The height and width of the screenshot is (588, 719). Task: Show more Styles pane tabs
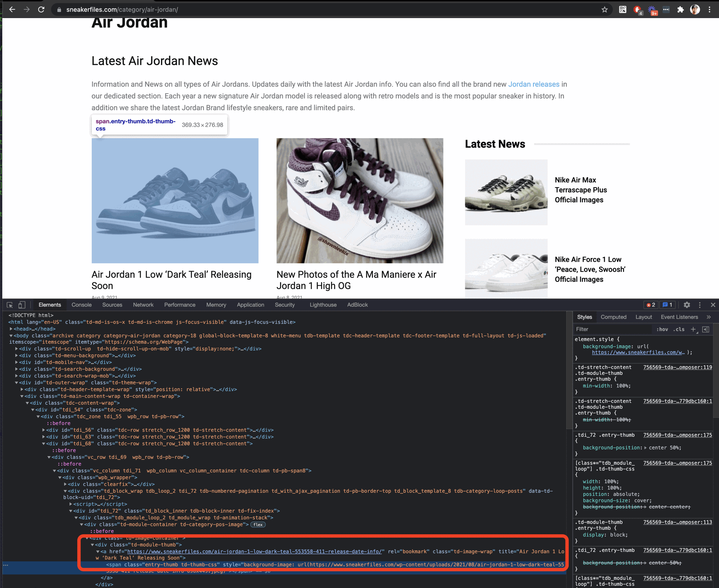coord(709,317)
